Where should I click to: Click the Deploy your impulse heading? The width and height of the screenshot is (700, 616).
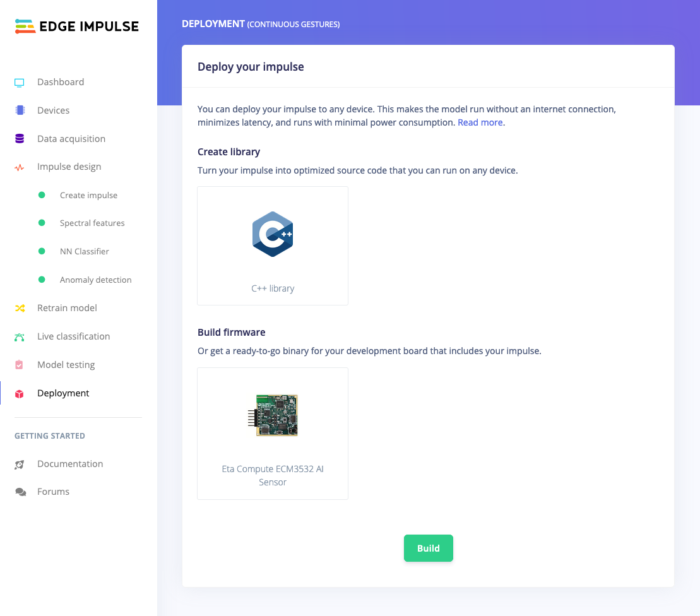click(251, 67)
